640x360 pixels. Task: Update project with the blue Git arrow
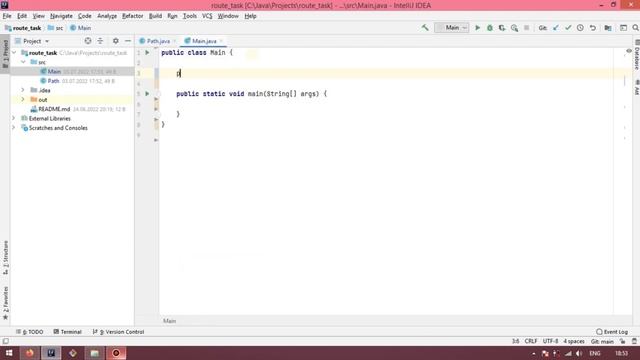[x=556, y=28]
